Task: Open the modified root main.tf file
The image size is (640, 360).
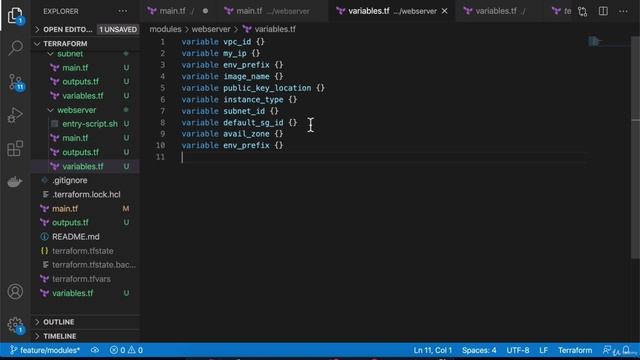Action: point(65,209)
